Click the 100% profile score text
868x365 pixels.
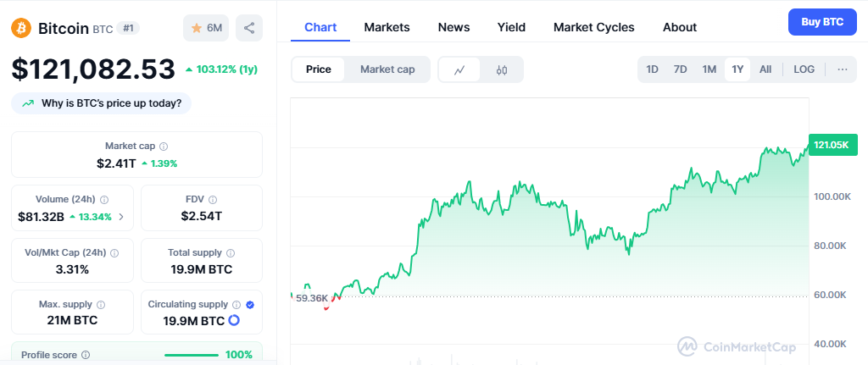(x=238, y=355)
